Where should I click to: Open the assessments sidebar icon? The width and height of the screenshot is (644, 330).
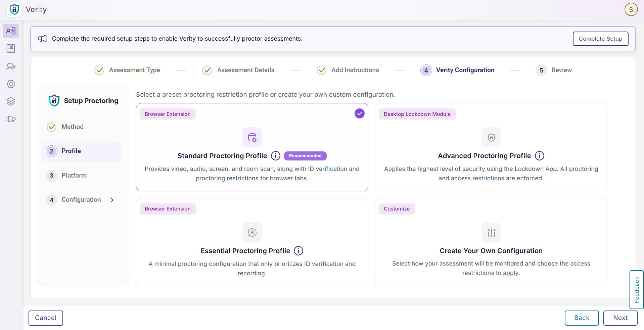click(x=11, y=31)
